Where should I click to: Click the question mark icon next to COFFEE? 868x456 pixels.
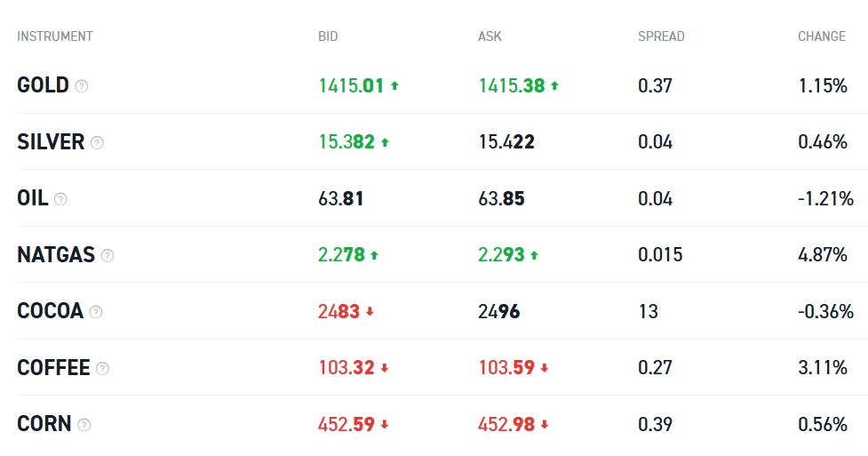[x=103, y=368]
